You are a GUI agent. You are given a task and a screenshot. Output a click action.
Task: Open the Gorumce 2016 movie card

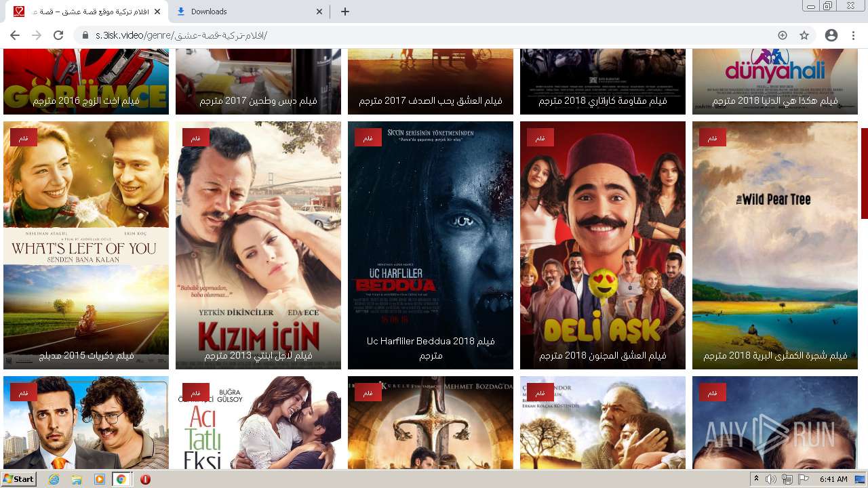[x=86, y=82]
